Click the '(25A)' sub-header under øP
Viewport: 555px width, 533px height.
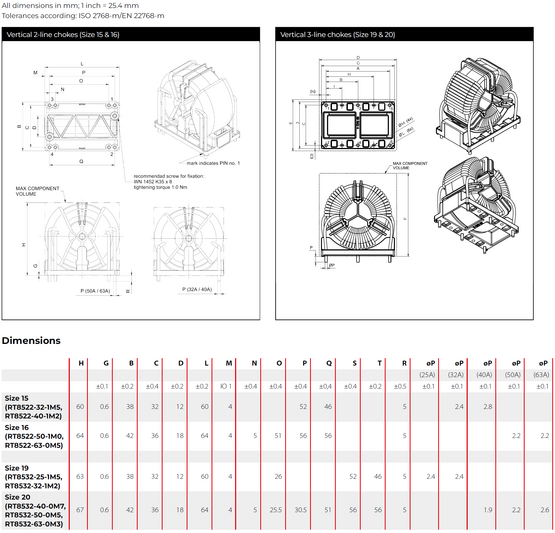coord(427,374)
